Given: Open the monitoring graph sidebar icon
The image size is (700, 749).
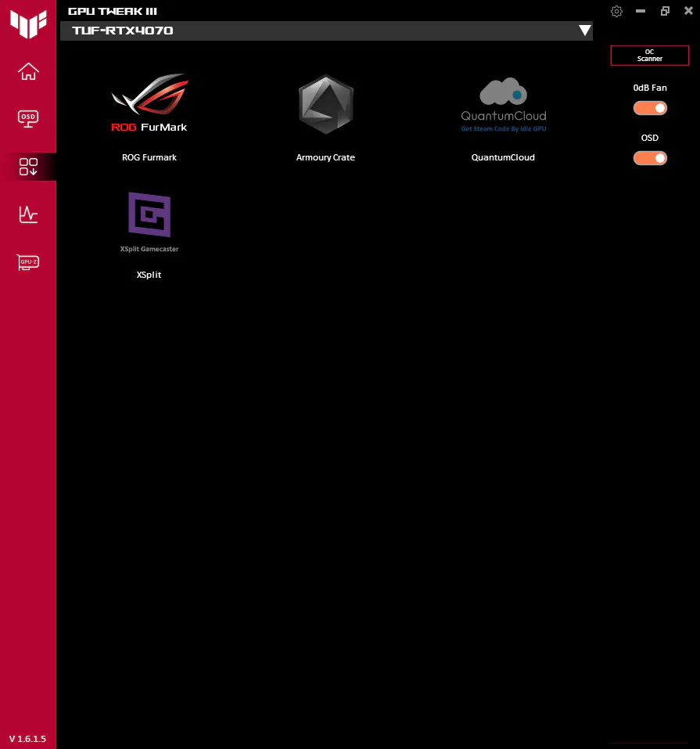Looking at the screenshot, I should (x=28, y=214).
